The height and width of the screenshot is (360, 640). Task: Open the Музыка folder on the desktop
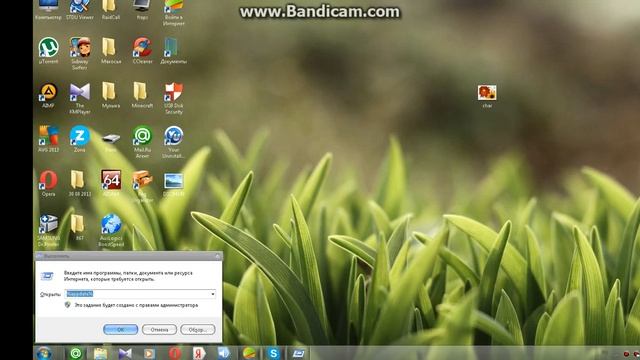coord(111,95)
